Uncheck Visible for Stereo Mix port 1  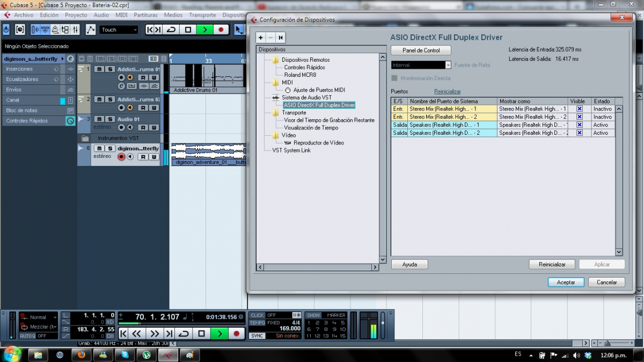click(x=580, y=108)
